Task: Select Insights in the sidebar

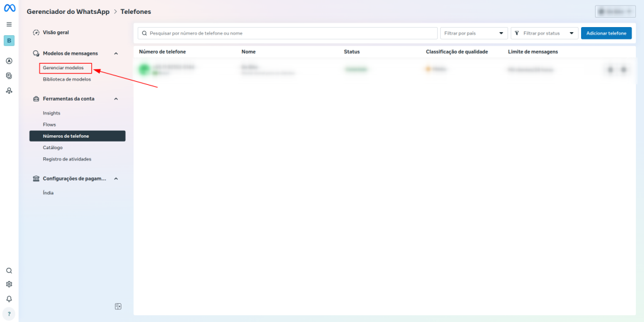Action: point(52,113)
